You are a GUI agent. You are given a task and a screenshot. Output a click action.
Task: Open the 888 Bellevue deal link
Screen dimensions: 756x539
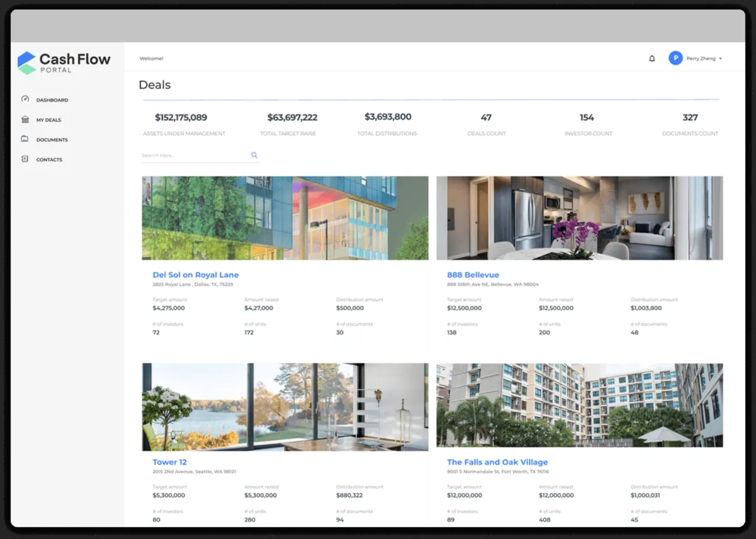(473, 275)
